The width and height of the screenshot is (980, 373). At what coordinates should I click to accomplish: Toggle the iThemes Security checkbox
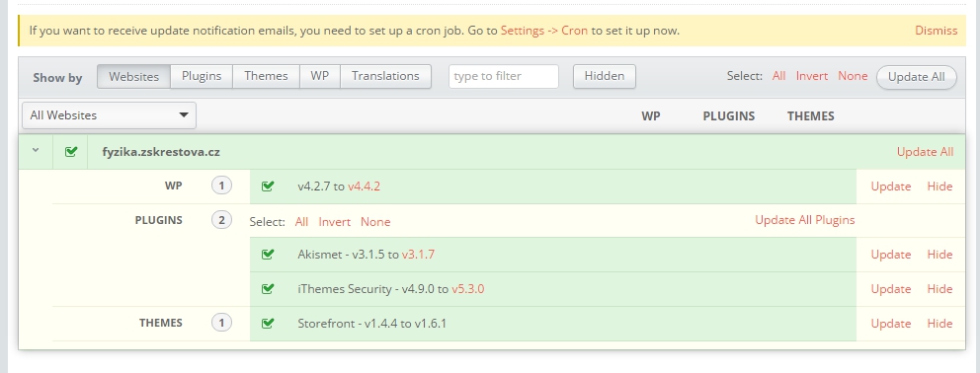click(x=268, y=289)
